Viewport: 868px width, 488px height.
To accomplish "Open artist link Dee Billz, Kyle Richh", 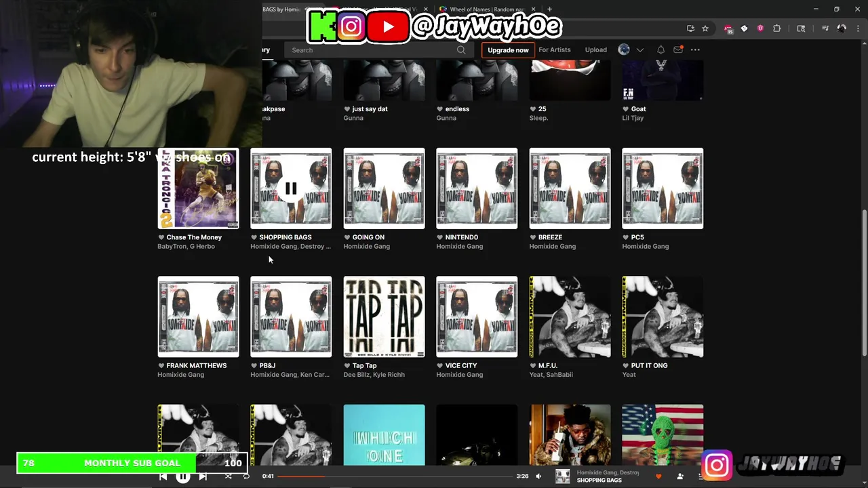I will coord(374,375).
